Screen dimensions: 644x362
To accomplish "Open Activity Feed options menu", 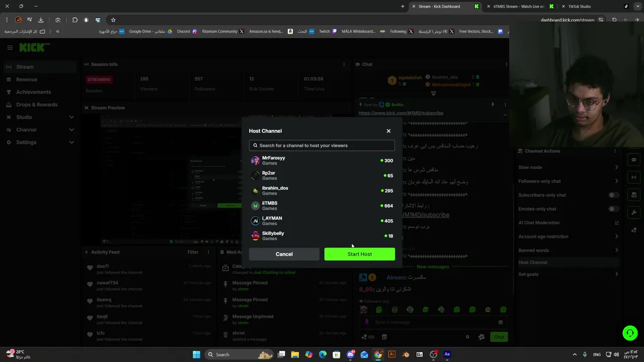I will (x=208, y=252).
